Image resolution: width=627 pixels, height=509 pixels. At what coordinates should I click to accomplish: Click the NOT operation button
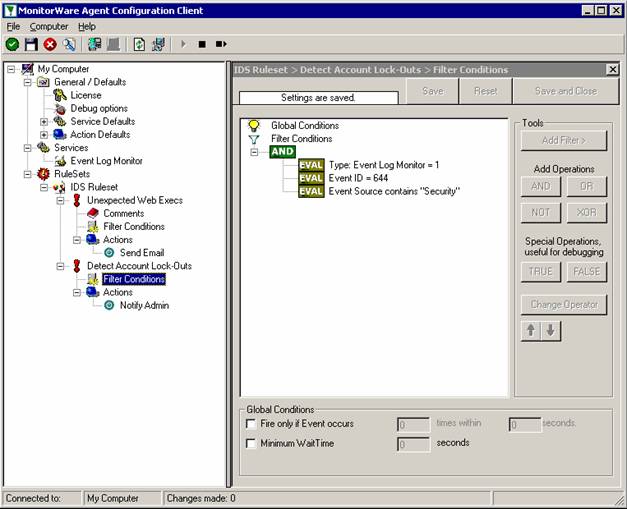pyautogui.click(x=541, y=212)
